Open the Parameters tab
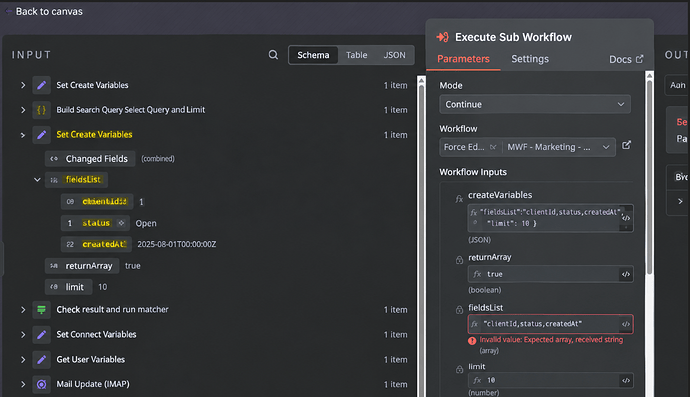The width and height of the screenshot is (690, 397). [x=463, y=59]
